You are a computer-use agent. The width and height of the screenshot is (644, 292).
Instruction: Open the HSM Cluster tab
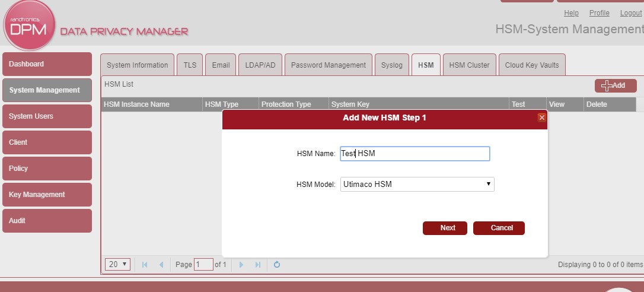[x=470, y=65]
